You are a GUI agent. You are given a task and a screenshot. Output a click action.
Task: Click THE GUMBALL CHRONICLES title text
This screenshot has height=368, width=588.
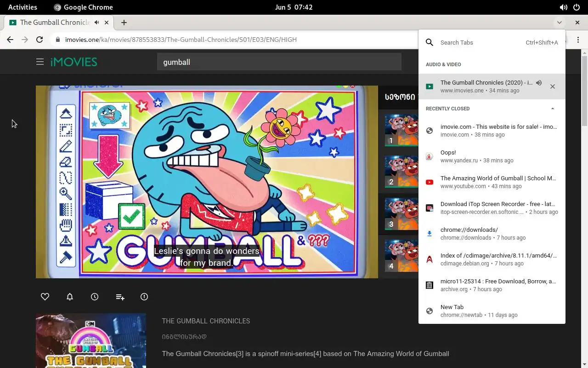[206, 321]
